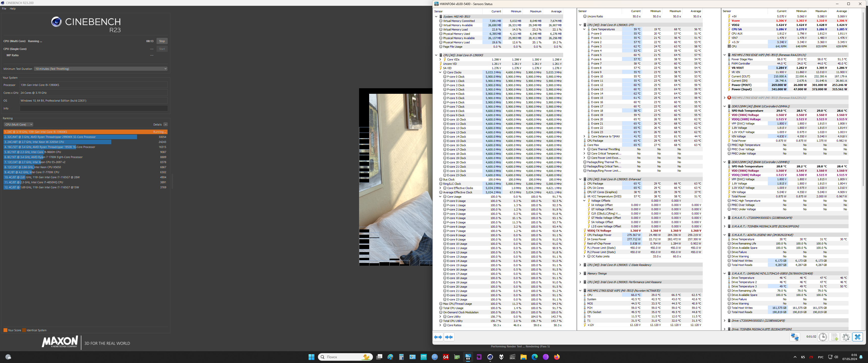The image size is (868, 363).
Task: Open the Cinebench File menu
Action: click(x=4, y=9)
